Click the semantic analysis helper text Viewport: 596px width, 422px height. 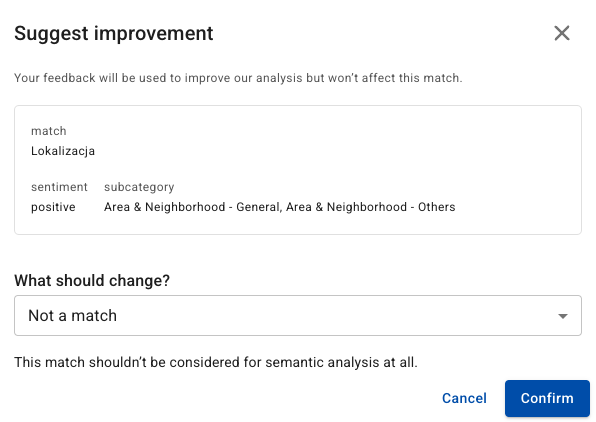[216, 362]
